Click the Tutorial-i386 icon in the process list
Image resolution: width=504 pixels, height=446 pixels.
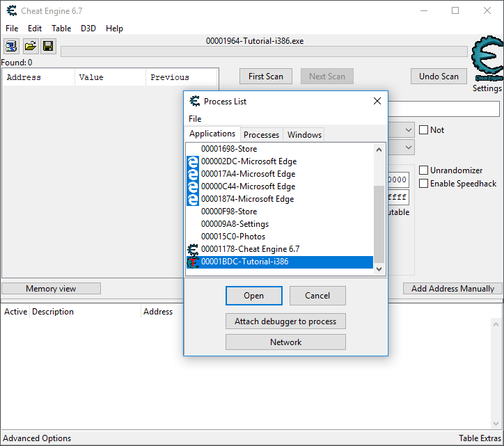click(x=193, y=262)
